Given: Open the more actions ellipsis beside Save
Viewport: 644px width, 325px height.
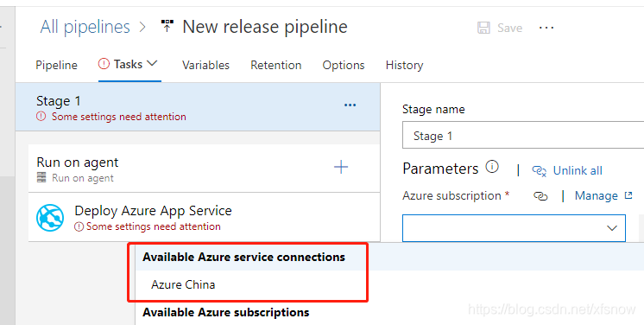Looking at the screenshot, I should [x=546, y=28].
